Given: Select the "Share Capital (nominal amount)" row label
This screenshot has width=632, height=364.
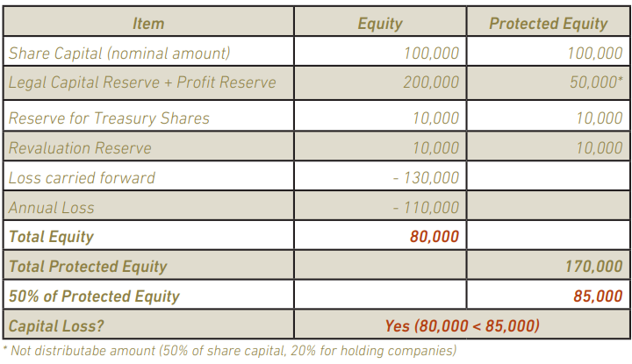Looking at the screenshot, I should tap(119, 53).
